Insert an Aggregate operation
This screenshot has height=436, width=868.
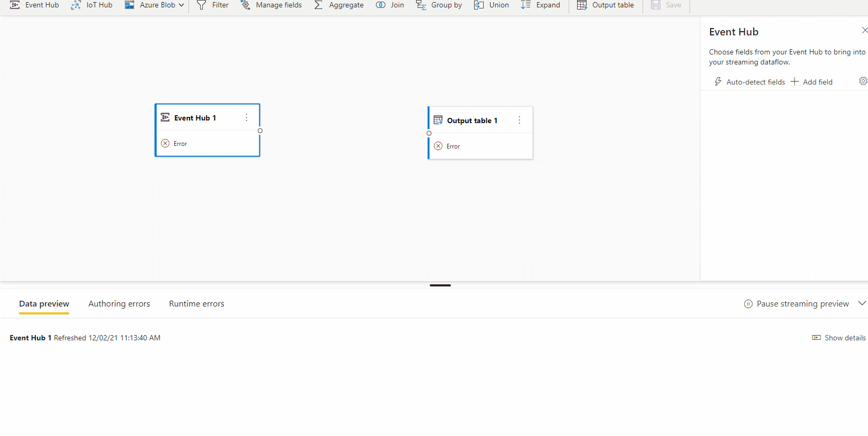339,5
